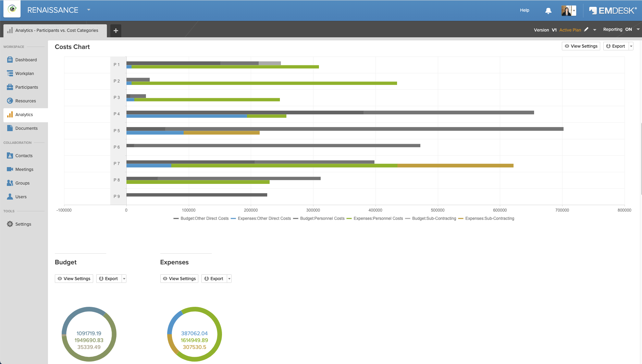Click the notifications bell icon
The height and width of the screenshot is (364, 642).
(548, 11)
